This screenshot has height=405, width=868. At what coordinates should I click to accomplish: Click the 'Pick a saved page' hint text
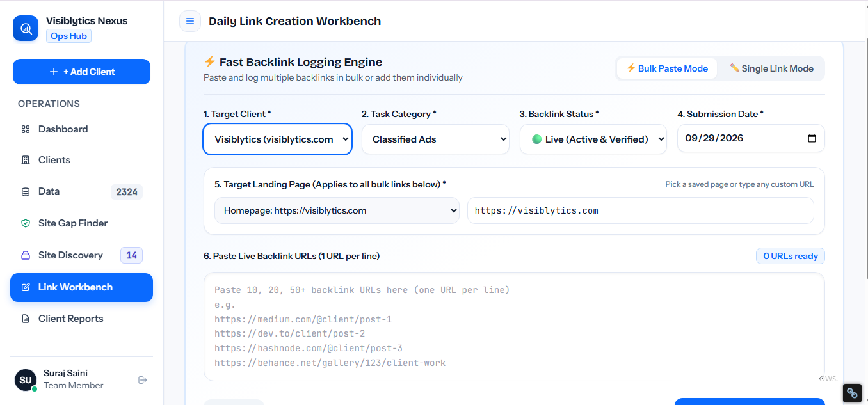[x=739, y=184]
